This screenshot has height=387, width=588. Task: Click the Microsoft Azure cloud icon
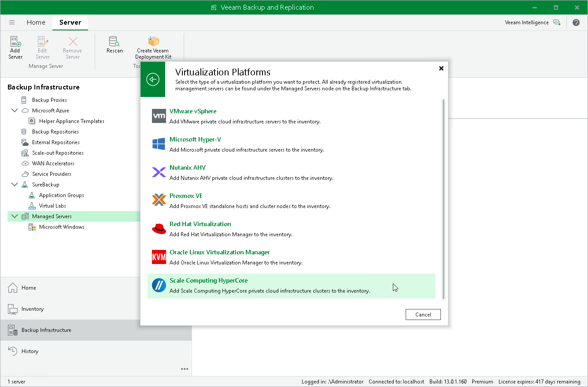coord(25,111)
